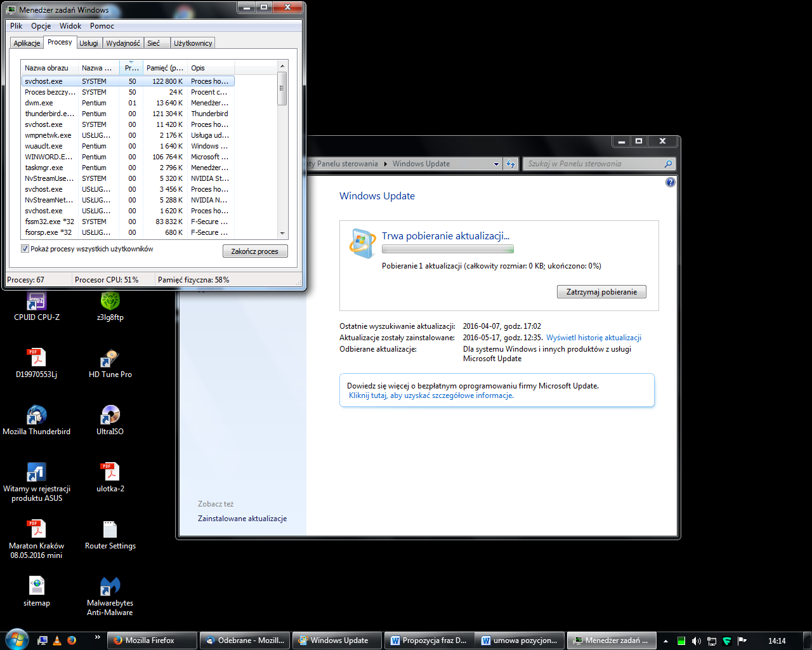The image size is (812, 650).
Task: Switch to the Aplikacje tab
Action: [27, 43]
